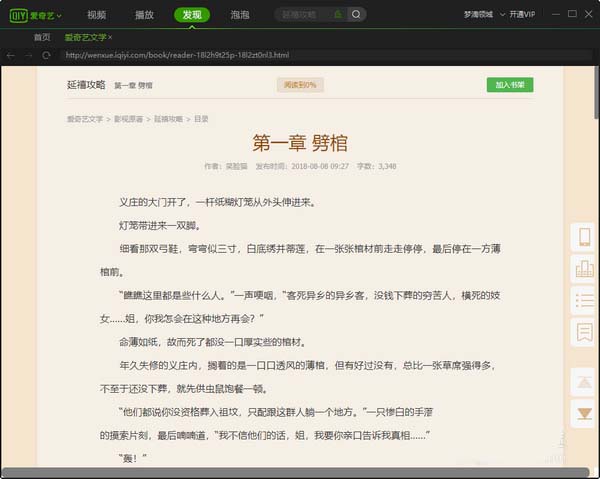Click the line 灯笼带进来一双脚。
Viewport: 600px width, 479px height.
tap(160, 225)
